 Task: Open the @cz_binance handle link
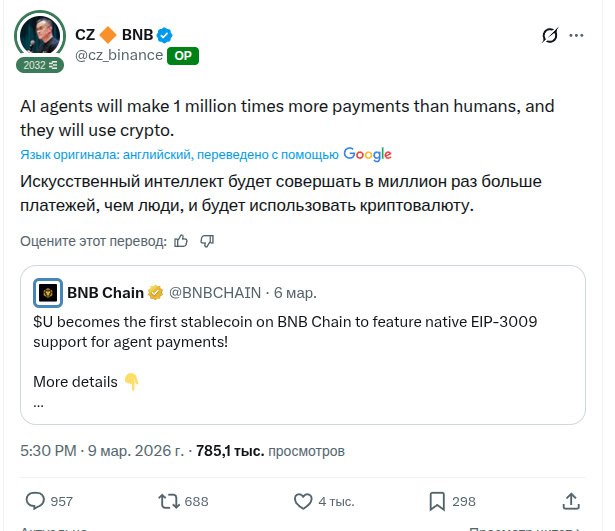click(119, 55)
